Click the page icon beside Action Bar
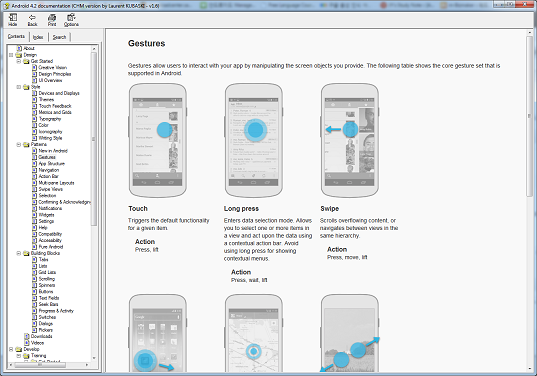Viewport: 537px width, 376px height. pyautogui.click(x=34, y=176)
